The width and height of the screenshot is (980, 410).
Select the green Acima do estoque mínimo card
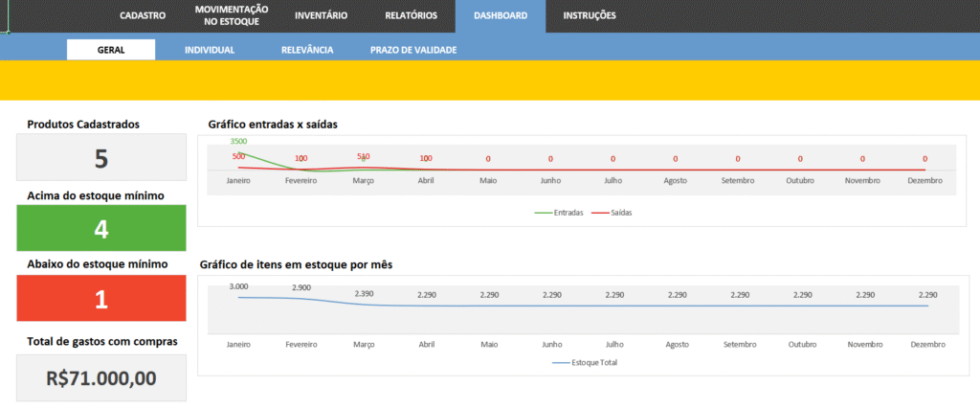101,229
